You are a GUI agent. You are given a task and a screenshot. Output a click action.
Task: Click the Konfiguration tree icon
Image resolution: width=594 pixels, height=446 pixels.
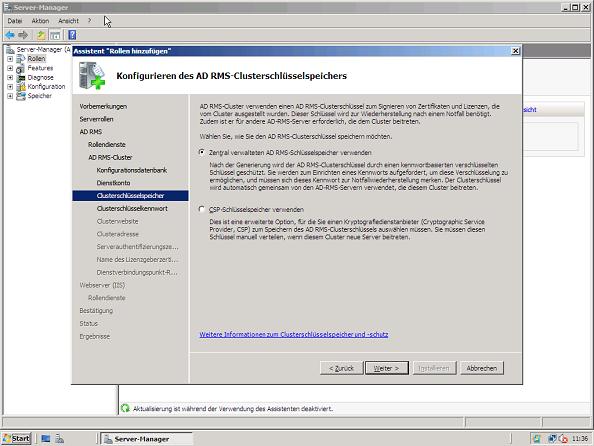[21, 87]
